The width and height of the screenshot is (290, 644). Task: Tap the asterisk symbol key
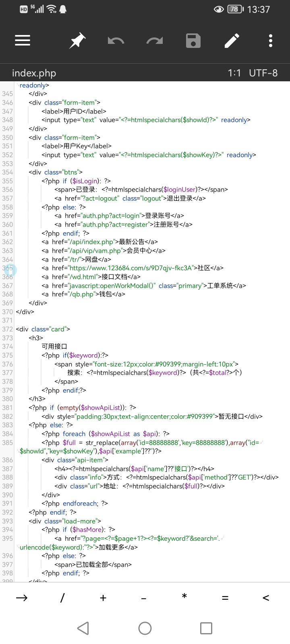tap(184, 596)
